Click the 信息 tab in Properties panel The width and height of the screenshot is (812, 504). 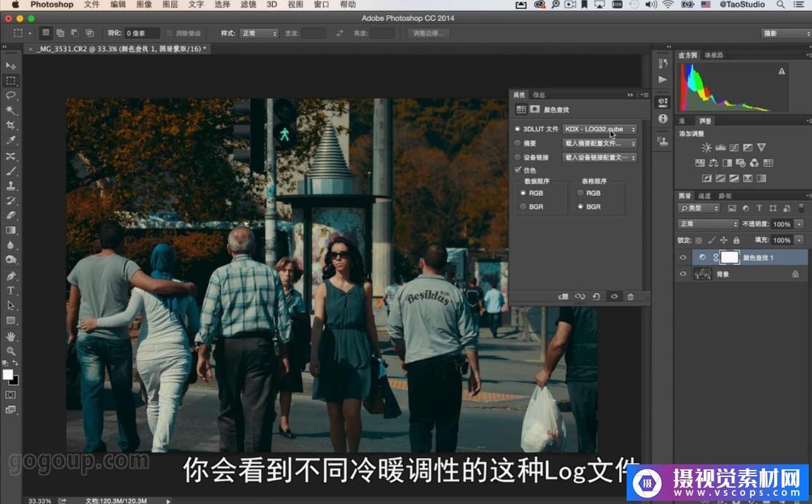pyautogui.click(x=539, y=95)
